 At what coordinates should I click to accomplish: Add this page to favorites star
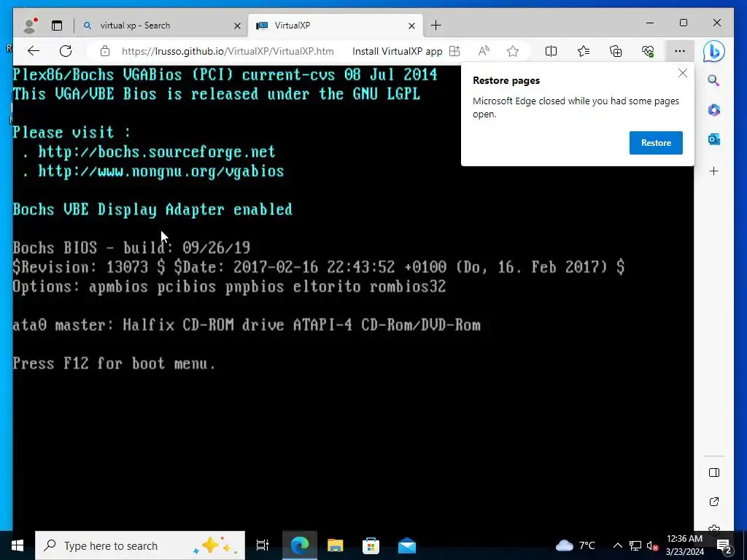(513, 51)
